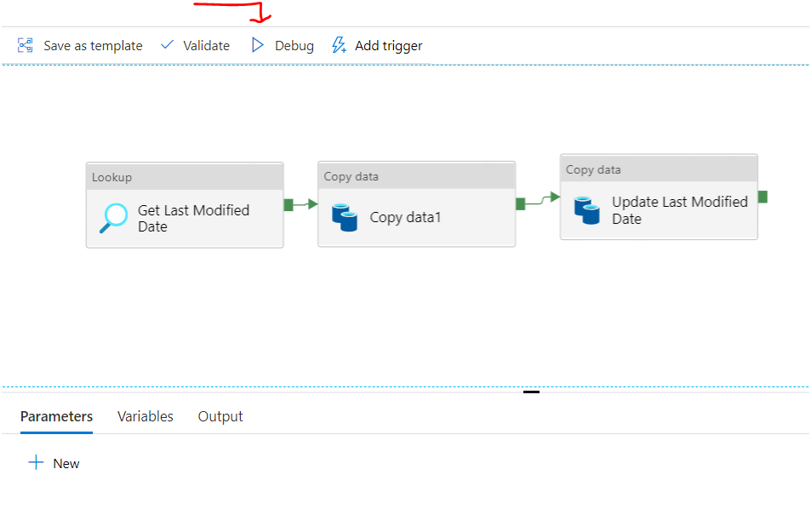Click green output connector of Lookup activity
Image resolution: width=811 pixels, height=532 pixels.
click(x=288, y=205)
